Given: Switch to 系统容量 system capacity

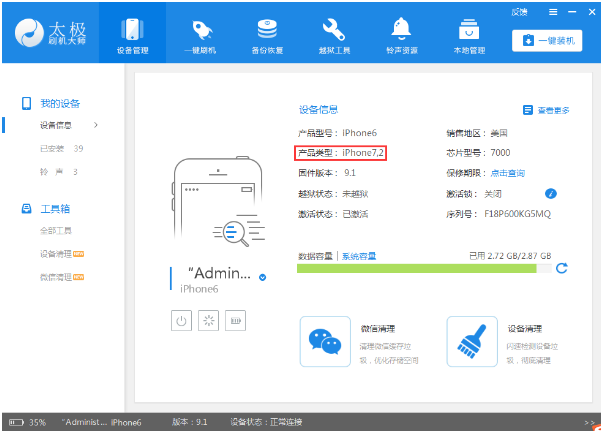Looking at the screenshot, I should coord(359,256).
